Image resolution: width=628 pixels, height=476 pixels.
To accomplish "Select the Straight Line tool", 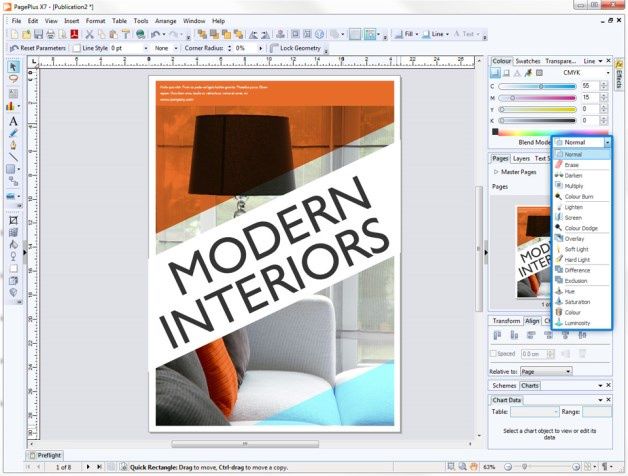I will pyautogui.click(x=13, y=157).
